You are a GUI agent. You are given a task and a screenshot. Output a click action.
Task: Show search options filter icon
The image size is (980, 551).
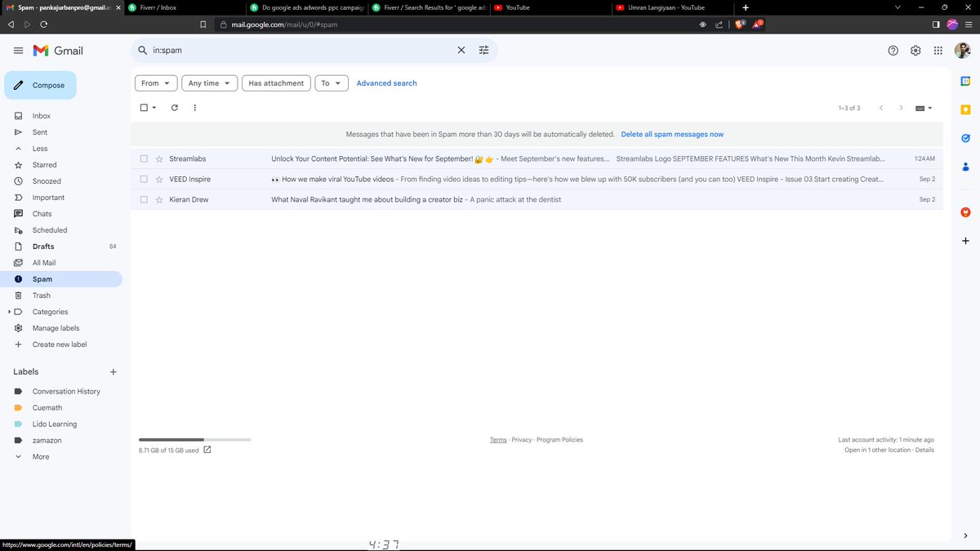[483, 51]
